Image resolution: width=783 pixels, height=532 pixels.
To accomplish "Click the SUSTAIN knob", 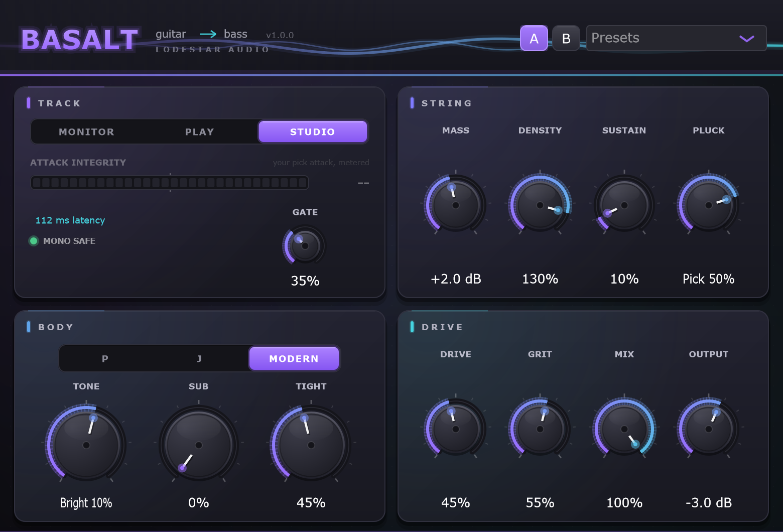I will click(x=624, y=205).
